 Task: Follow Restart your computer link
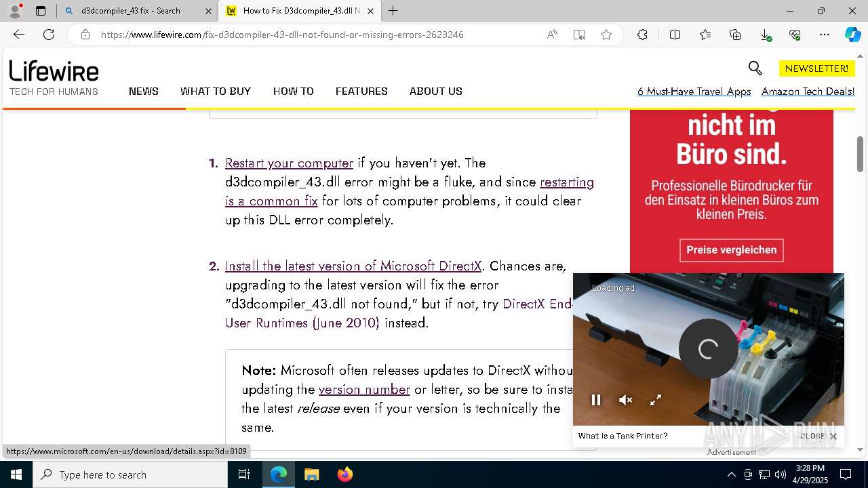click(x=289, y=163)
